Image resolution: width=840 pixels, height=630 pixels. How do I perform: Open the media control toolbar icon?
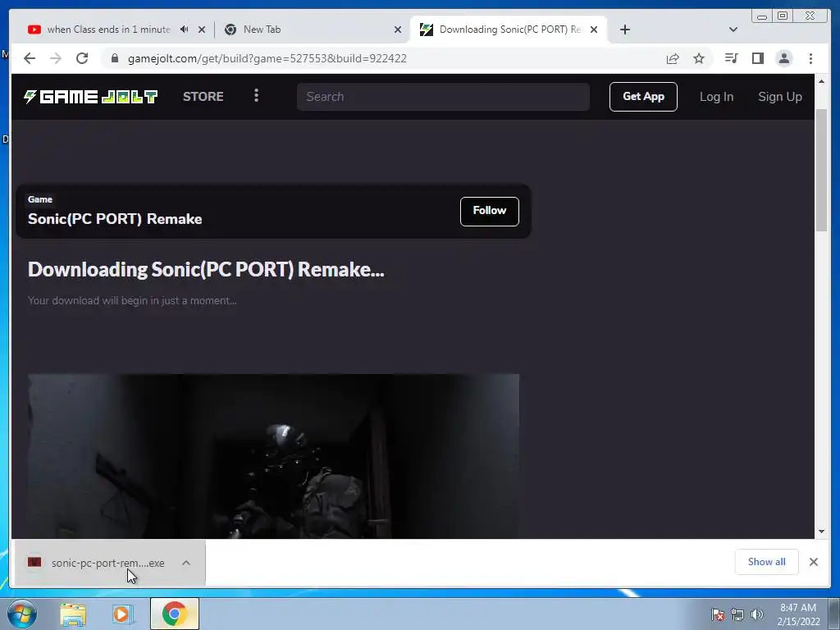tap(731, 58)
